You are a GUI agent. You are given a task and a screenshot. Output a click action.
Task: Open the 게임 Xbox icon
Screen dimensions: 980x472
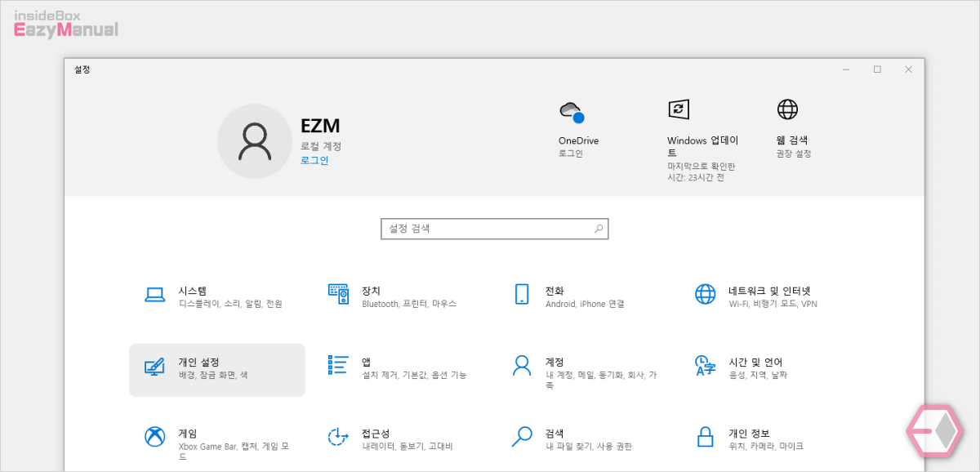[x=155, y=437]
